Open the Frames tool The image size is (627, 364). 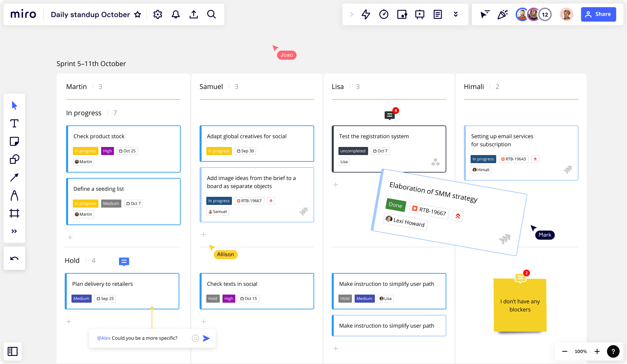pyautogui.click(x=14, y=213)
